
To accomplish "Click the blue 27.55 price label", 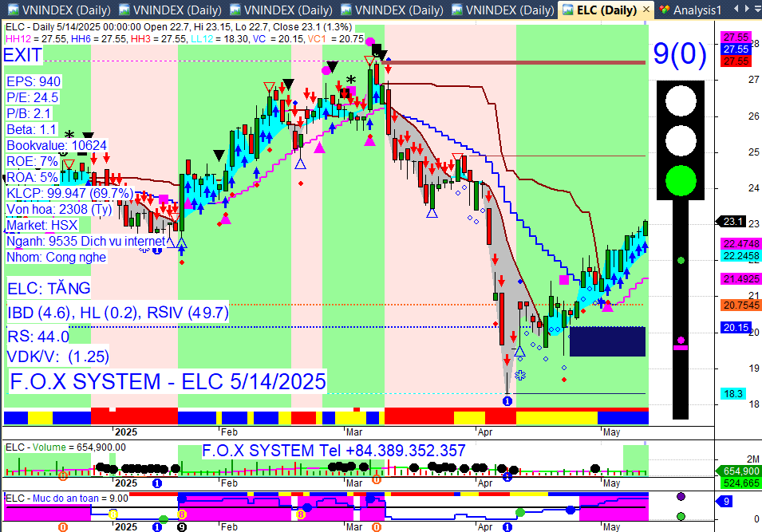I will 736,49.
